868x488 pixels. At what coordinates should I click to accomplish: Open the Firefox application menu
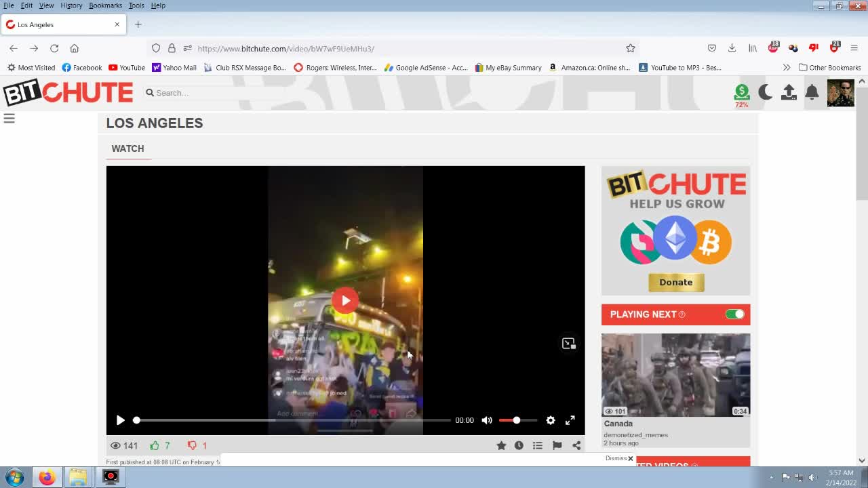click(854, 48)
